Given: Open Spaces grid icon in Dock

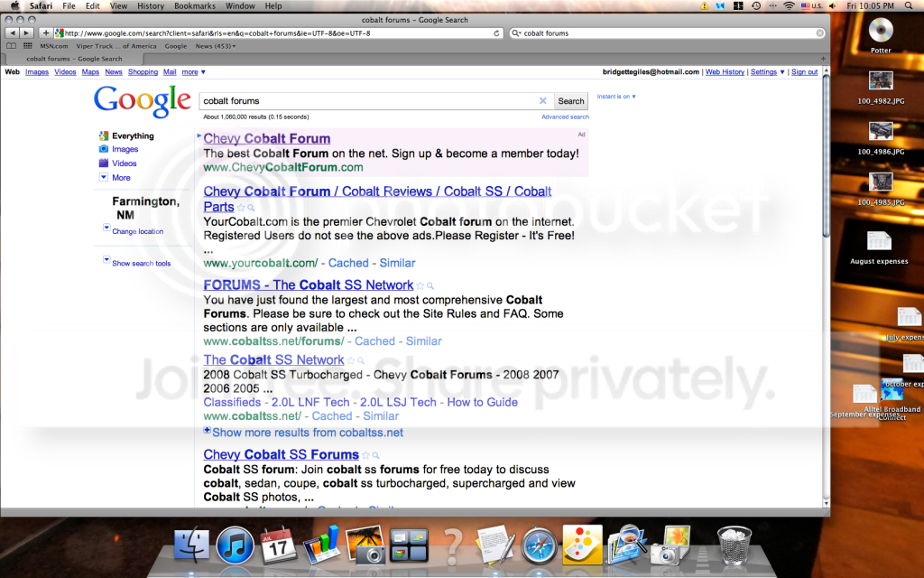Looking at the screenshot, I should (x=409, y=545).
